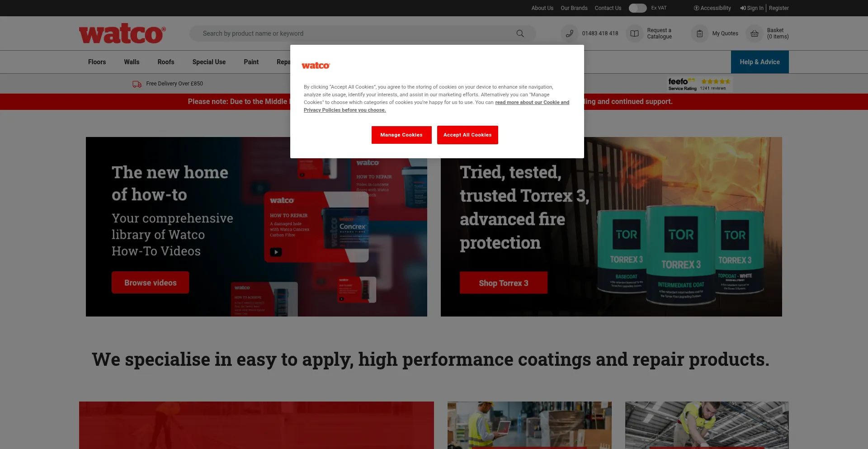Click the Browse videos button
Image resolution: width=868 pixels, height=449 pixels.
click(x=151, y=283)
